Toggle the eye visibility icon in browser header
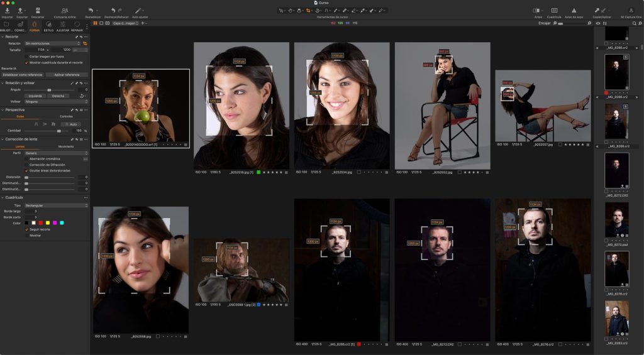 coord(598,23)
